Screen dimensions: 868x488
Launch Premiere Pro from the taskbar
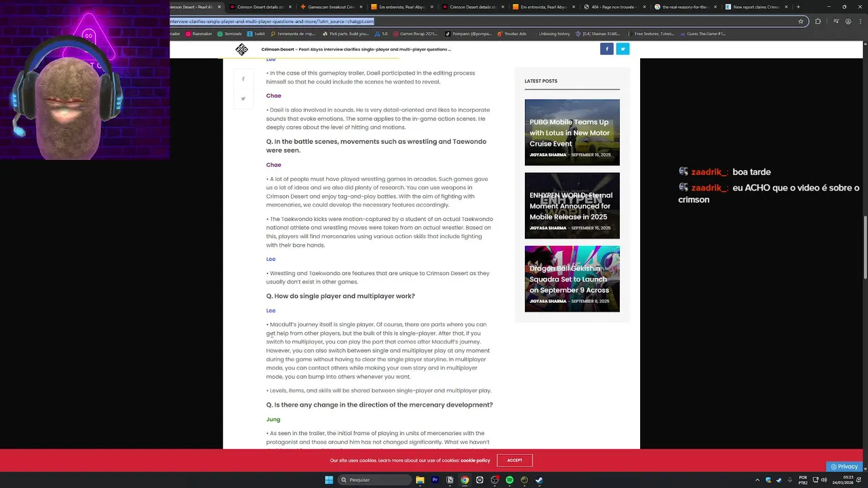(435, 480)
